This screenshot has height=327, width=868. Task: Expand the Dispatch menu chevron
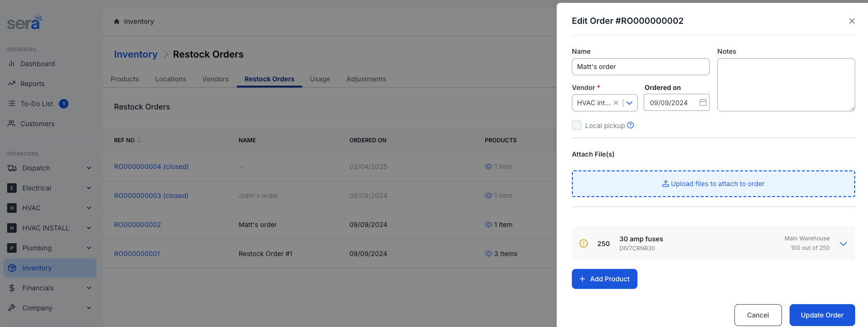pyautogui.click(x=89, y=168)
